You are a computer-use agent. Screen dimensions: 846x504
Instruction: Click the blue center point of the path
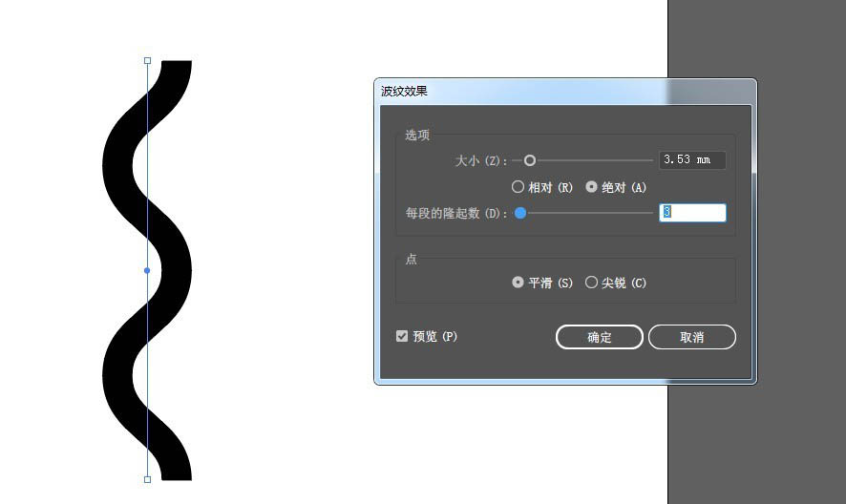[147, 270]
